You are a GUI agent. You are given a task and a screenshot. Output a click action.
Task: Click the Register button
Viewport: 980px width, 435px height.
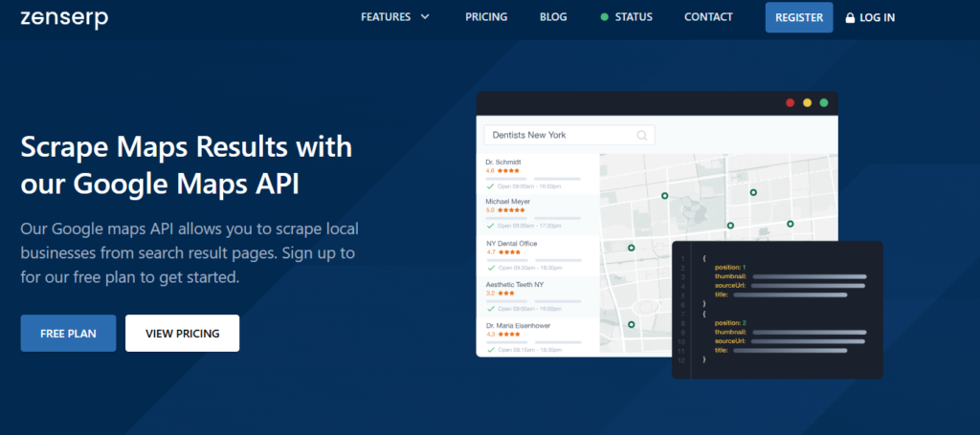798,17
